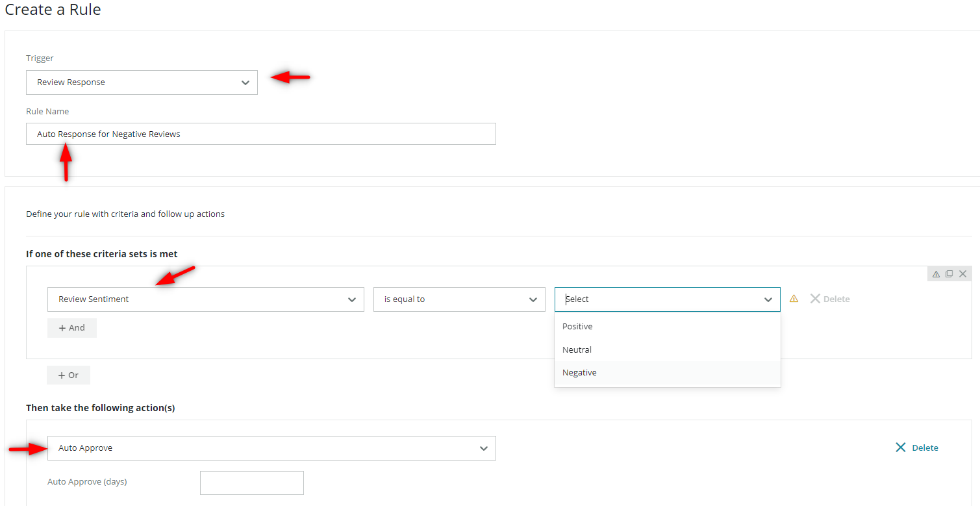Add a criteria set with + Or
Screen dimensions: 980x506
point(68,375)
